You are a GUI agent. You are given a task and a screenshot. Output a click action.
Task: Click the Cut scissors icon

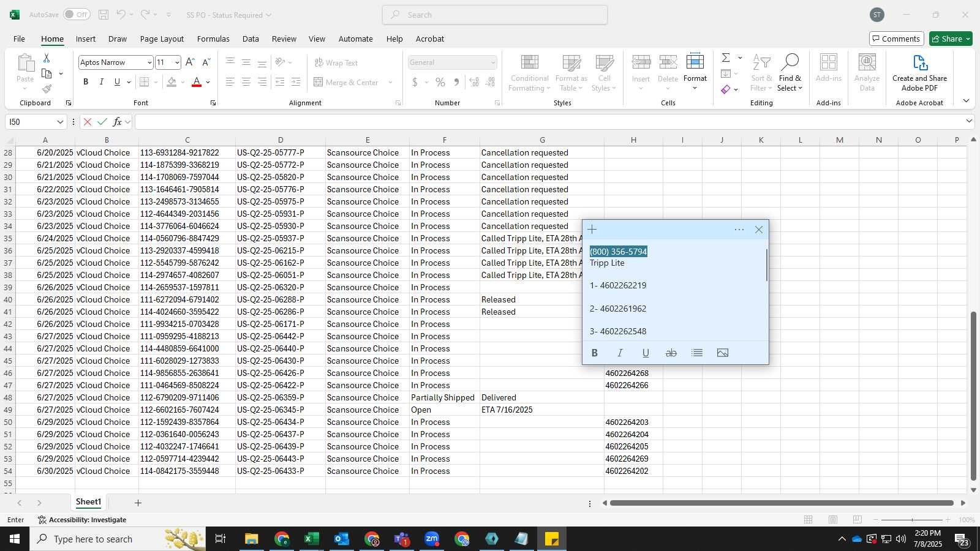47,58
